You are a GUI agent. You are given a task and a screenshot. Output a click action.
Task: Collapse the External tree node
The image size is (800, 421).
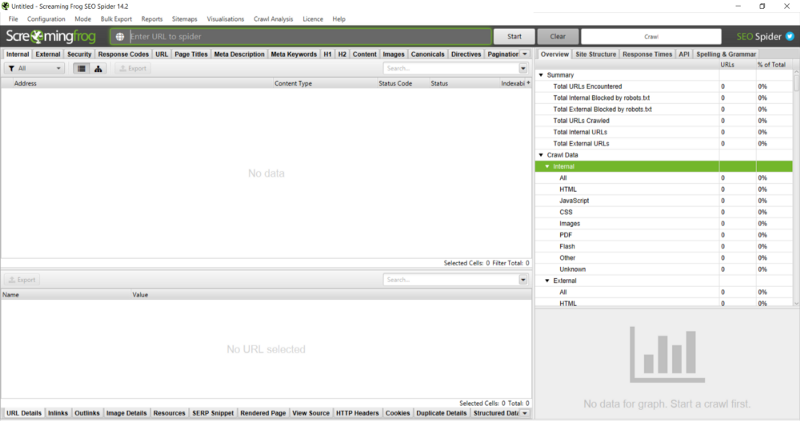(x=547, y=281)
